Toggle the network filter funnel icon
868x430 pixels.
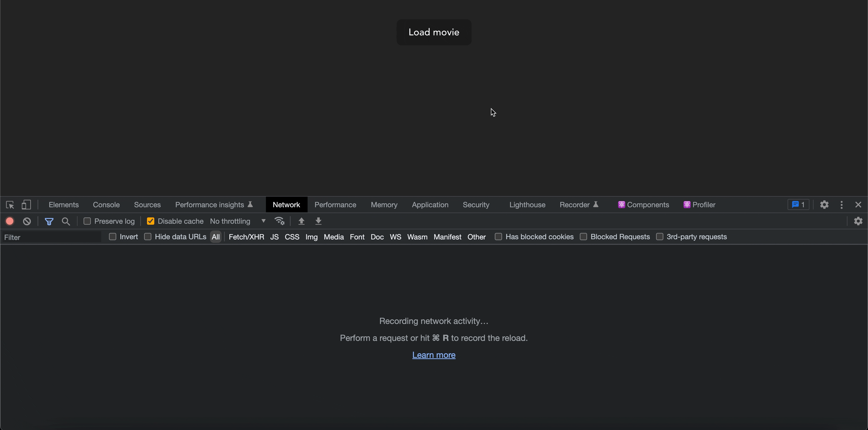coord(49,221)
